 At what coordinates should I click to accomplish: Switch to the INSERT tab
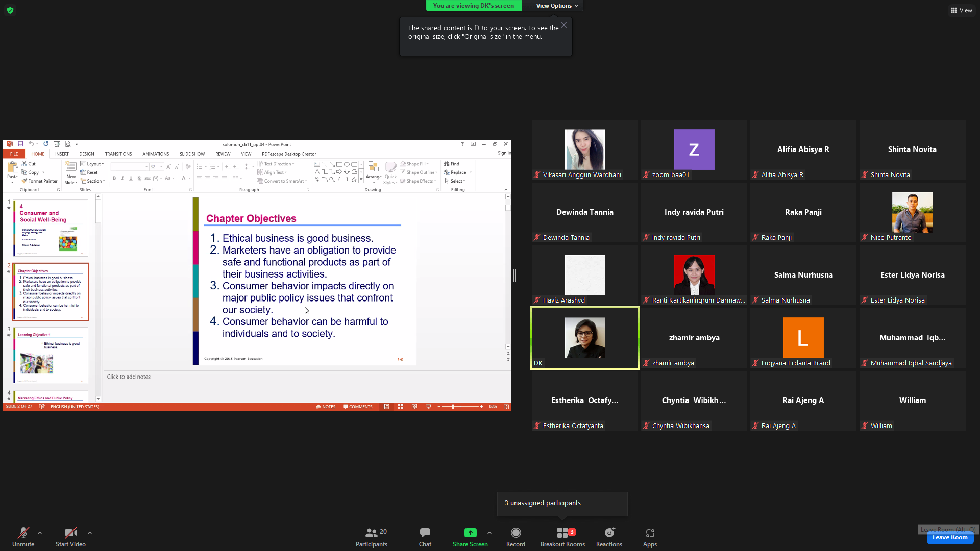[x=62, y=154]
